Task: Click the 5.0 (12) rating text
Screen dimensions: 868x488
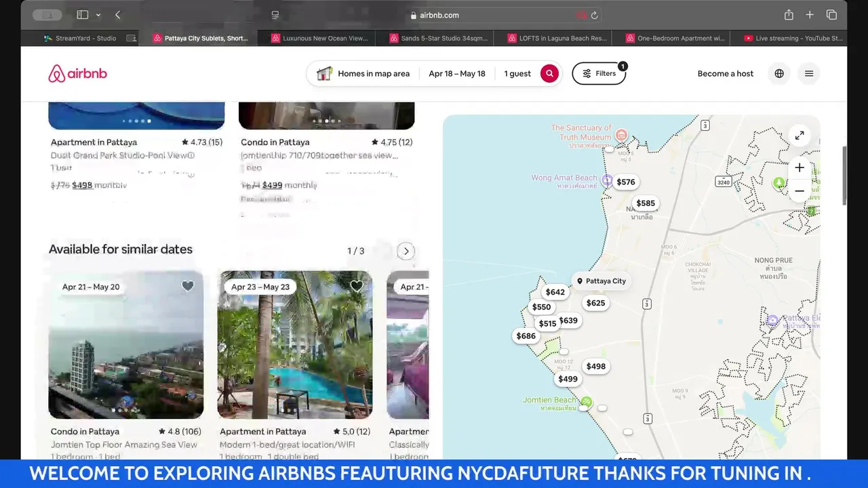Action: click(352, 431)
